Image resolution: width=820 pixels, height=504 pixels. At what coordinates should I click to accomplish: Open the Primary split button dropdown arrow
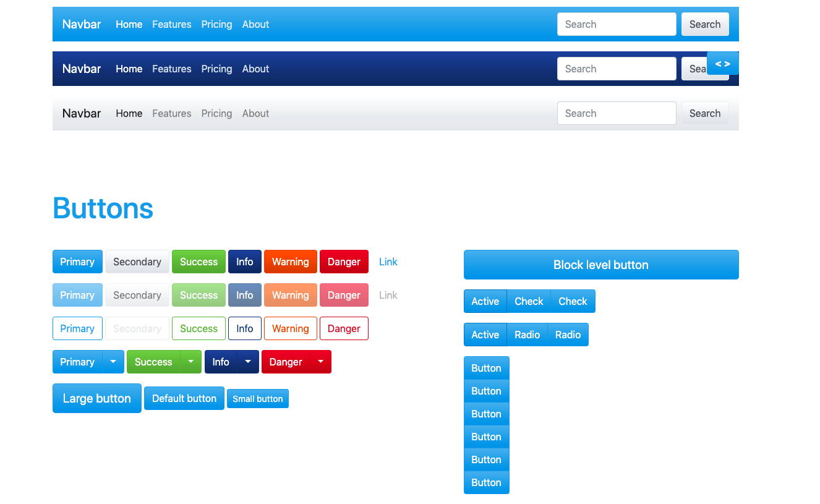(x=113, y=362)
